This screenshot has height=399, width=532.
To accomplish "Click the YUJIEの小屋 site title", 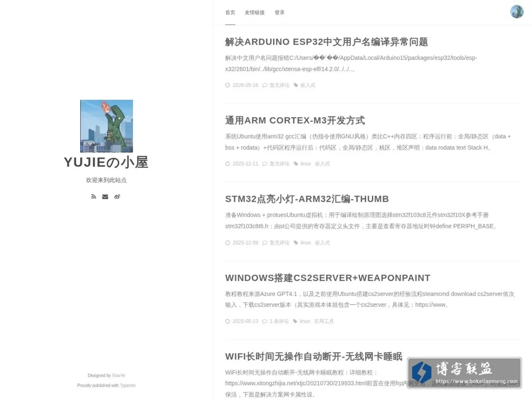I will pyautogui.click(x=106, y=162).
